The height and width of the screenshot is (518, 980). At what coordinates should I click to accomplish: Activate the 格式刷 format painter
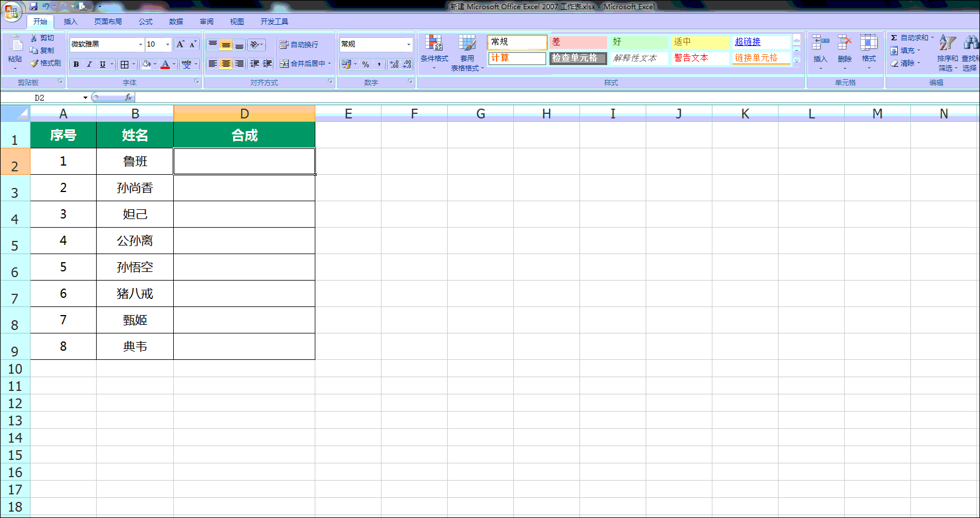(x=45, y=63)
